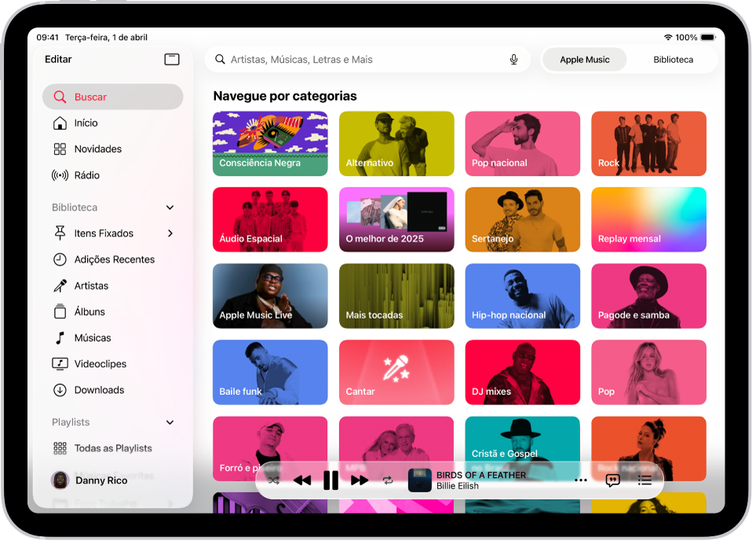
Task: Open the pink Pop category tile
Action: pyautogui.click(x=649, y=372)
